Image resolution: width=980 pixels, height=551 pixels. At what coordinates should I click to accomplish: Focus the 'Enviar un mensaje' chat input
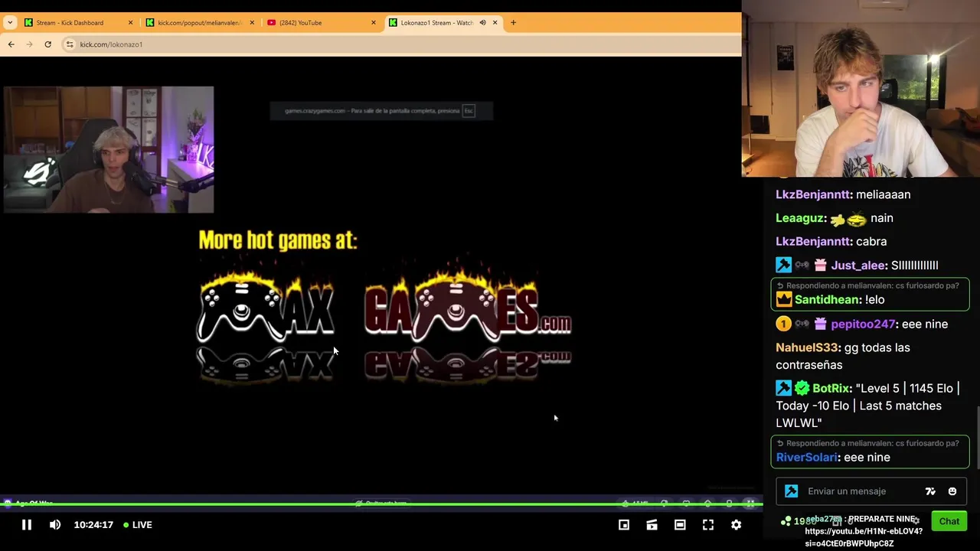871,491
